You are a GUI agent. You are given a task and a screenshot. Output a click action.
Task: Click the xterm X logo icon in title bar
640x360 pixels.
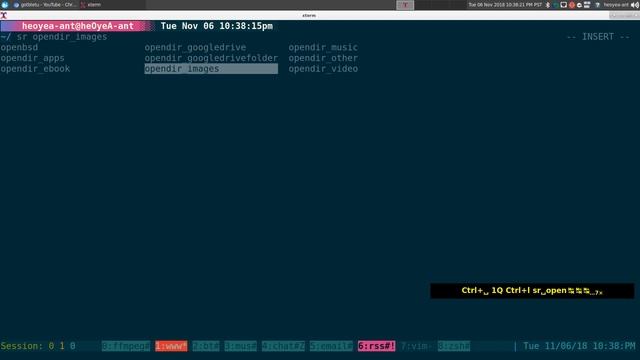click(x=4, y=16)
